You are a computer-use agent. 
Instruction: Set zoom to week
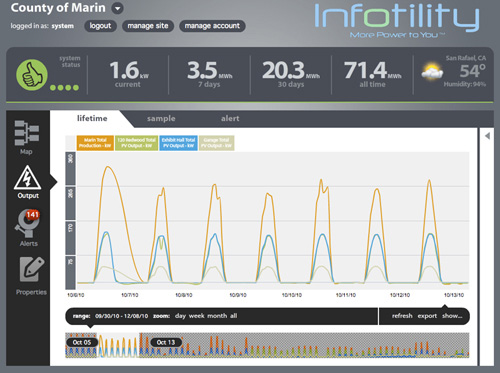click(x=196, y=316)
